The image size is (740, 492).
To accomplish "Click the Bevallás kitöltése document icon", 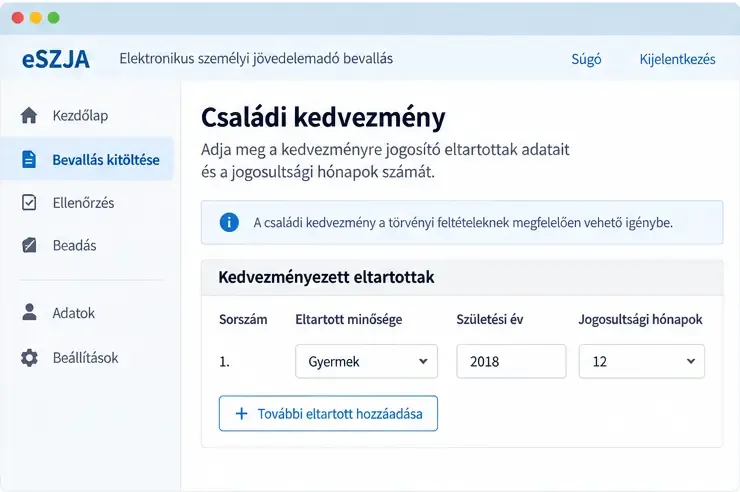I will point(29,159).
